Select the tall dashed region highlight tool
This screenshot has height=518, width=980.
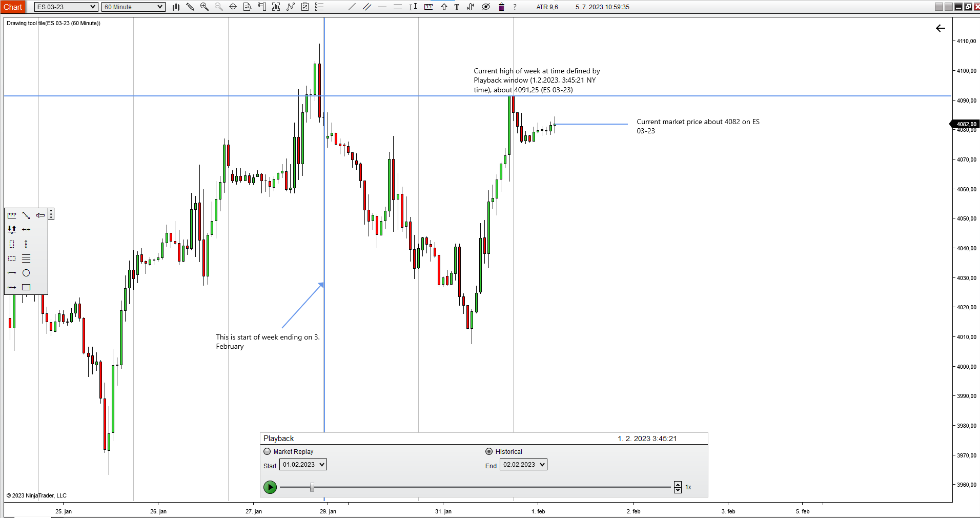12,244
